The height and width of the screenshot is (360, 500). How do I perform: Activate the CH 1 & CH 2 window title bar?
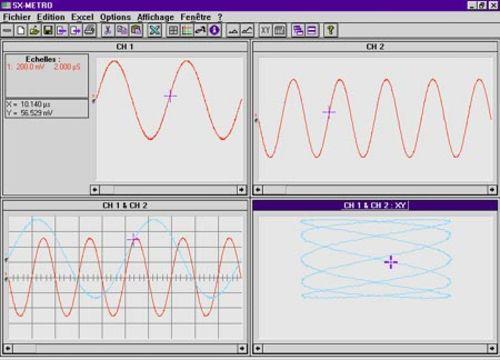pos(125,205)
